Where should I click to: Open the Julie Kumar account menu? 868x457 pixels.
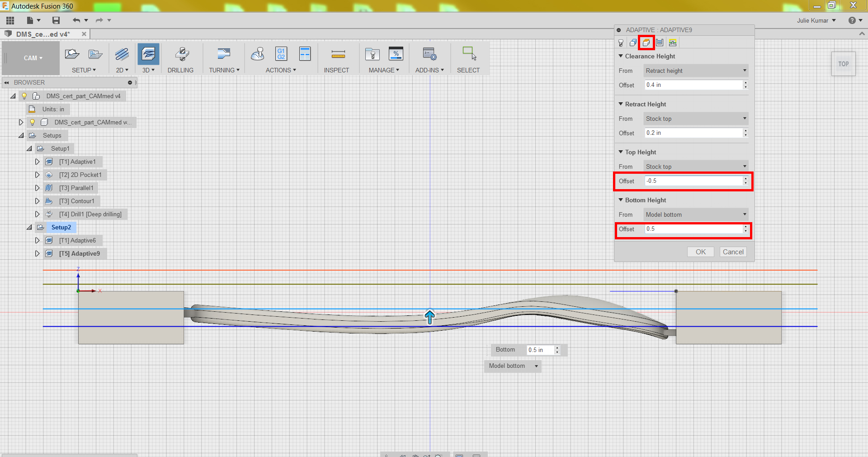(816, 20)
